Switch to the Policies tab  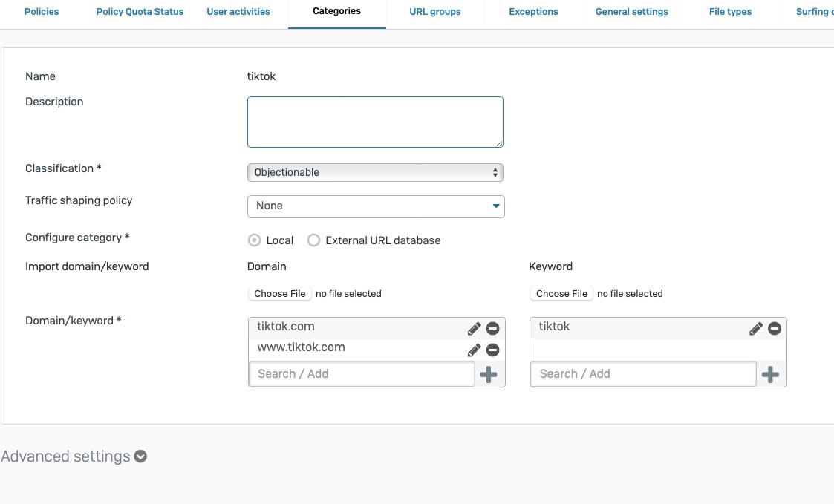[x=42, y=12]
